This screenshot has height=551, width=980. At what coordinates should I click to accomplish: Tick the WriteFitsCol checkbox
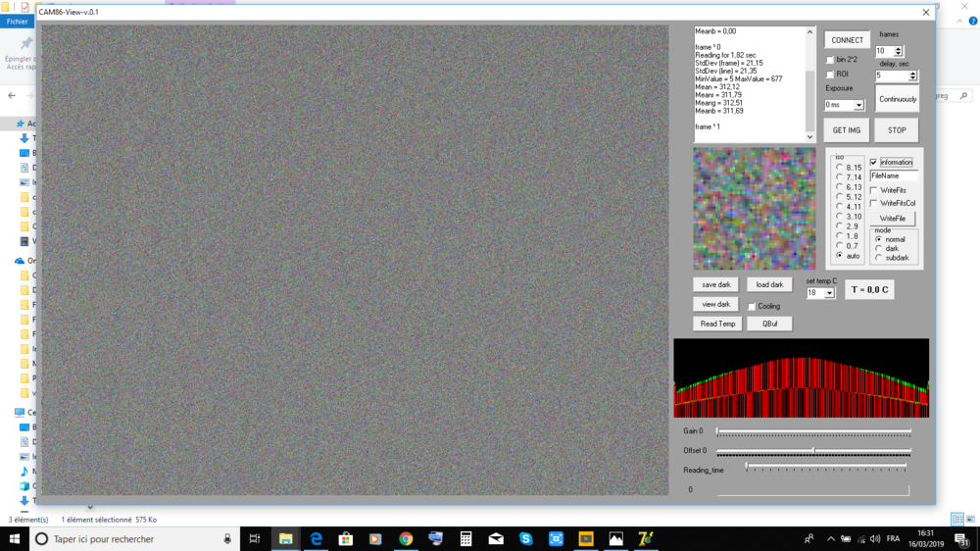click(x=874, y=203)
